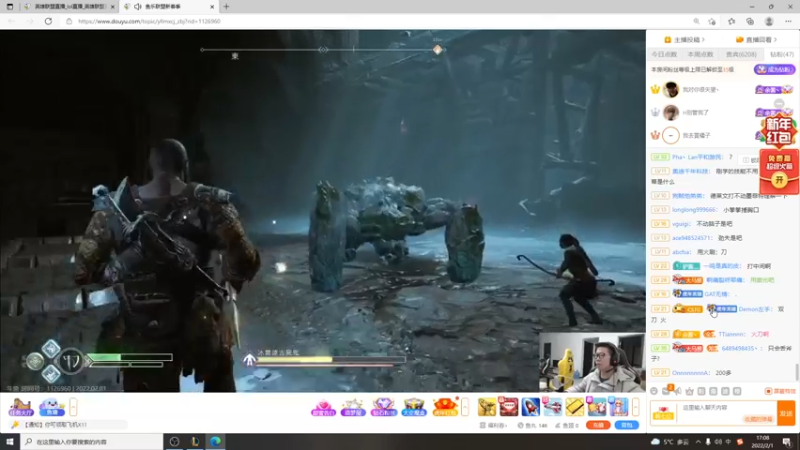This screenshot has height=450, width=800.
Task: Click the blue 背包 backpack button
Action: (x=627, y=425)
